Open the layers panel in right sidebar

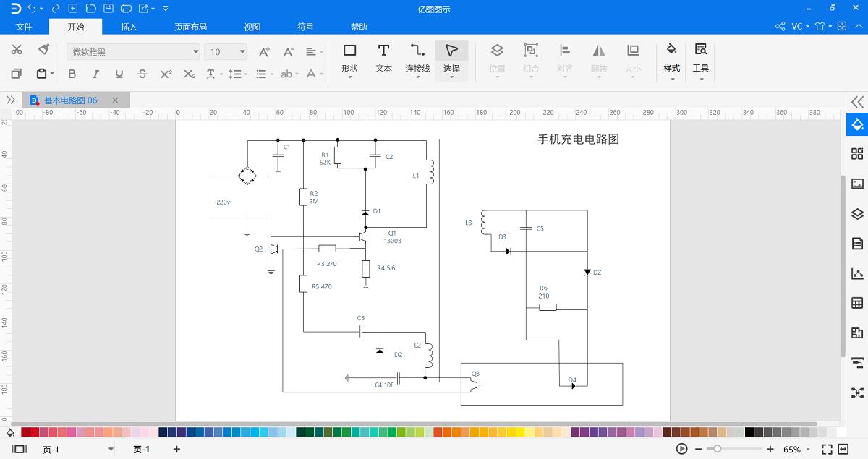click(x=857, y=214)
